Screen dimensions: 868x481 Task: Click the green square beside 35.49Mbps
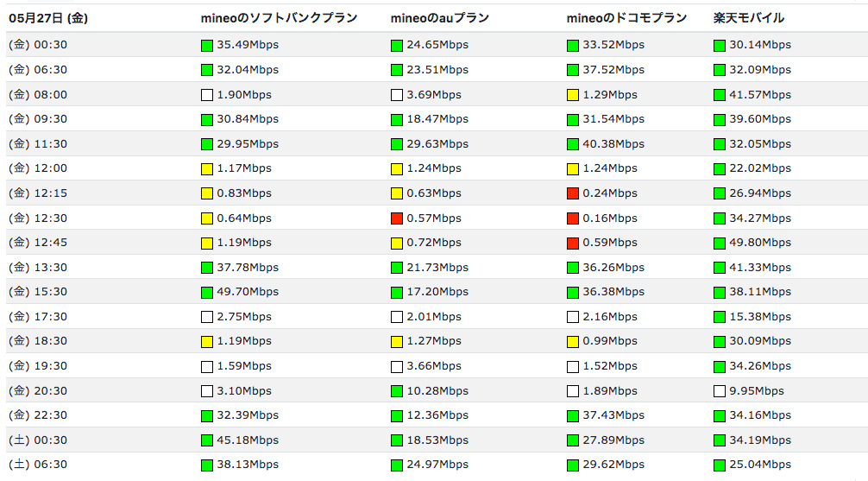pos(206,46)
